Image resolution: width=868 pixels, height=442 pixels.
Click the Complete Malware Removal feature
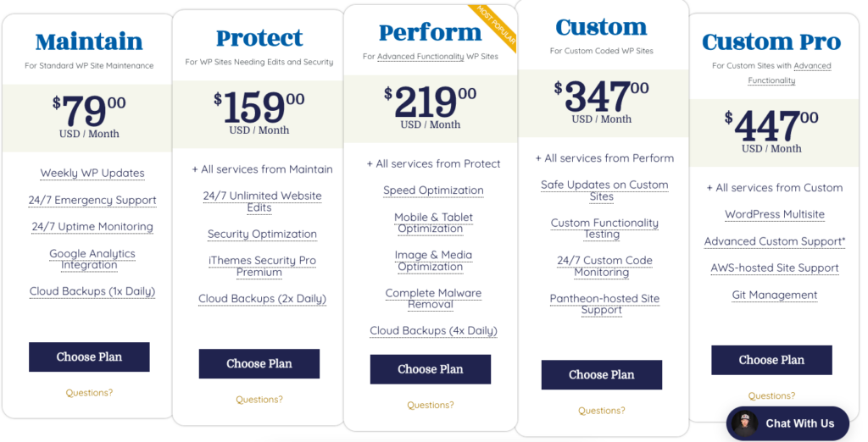coord(433,299)
